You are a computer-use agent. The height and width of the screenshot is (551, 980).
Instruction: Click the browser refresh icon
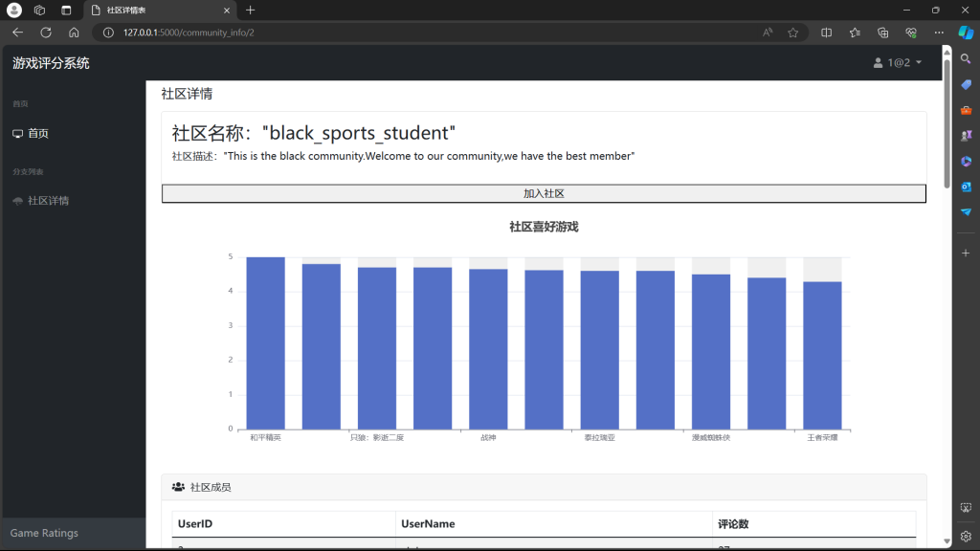point(45,33)
